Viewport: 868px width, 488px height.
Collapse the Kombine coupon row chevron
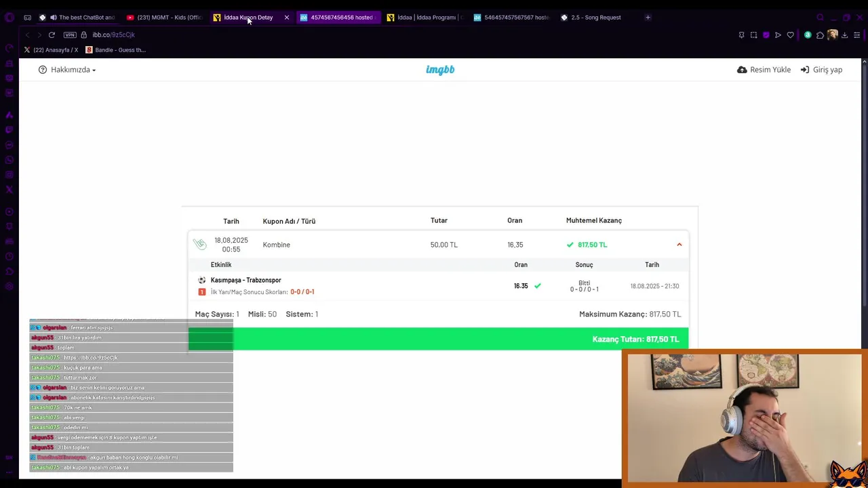pos(679,245)
